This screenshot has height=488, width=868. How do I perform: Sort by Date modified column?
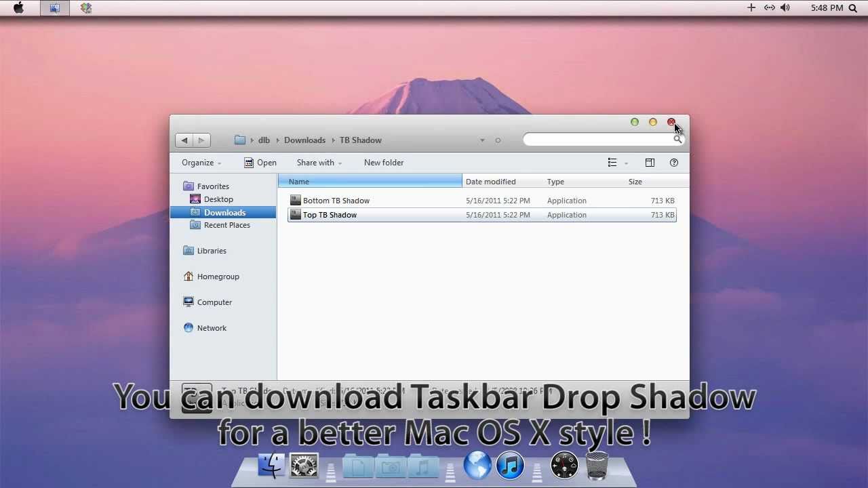pos(504,182)
